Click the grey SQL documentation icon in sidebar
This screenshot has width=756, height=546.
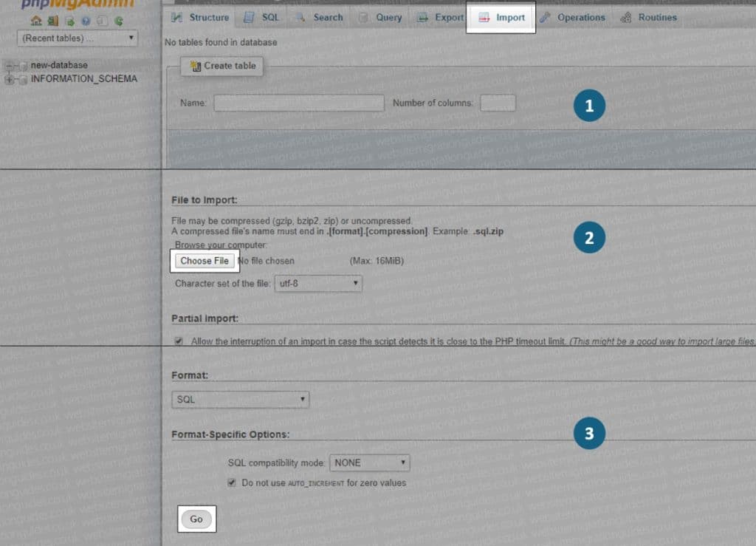point(102,21)
